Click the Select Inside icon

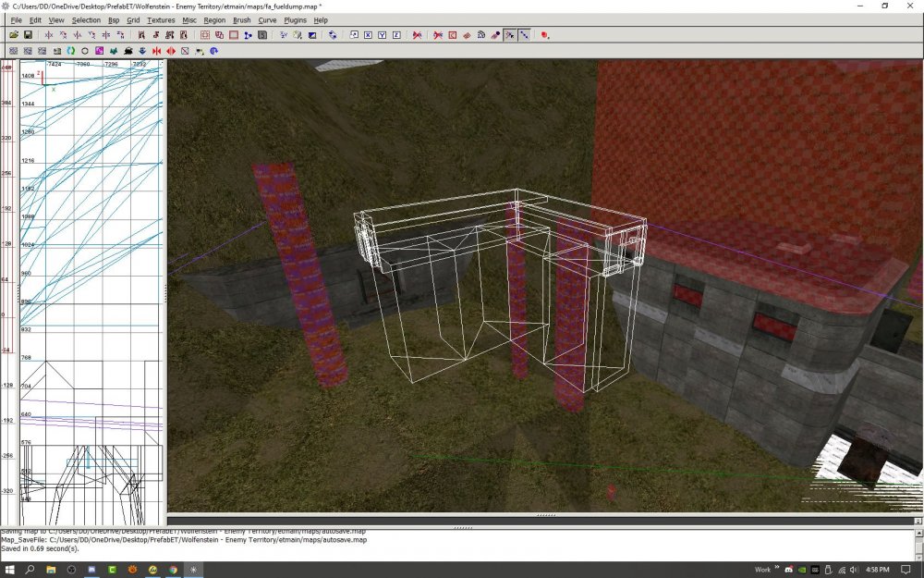pos(184,35)
